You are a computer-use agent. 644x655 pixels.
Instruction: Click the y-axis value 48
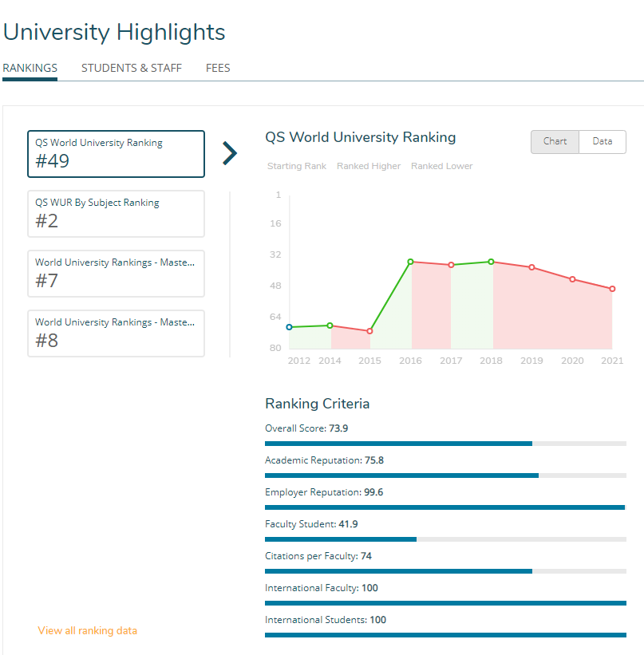click(x=275, y=286)
